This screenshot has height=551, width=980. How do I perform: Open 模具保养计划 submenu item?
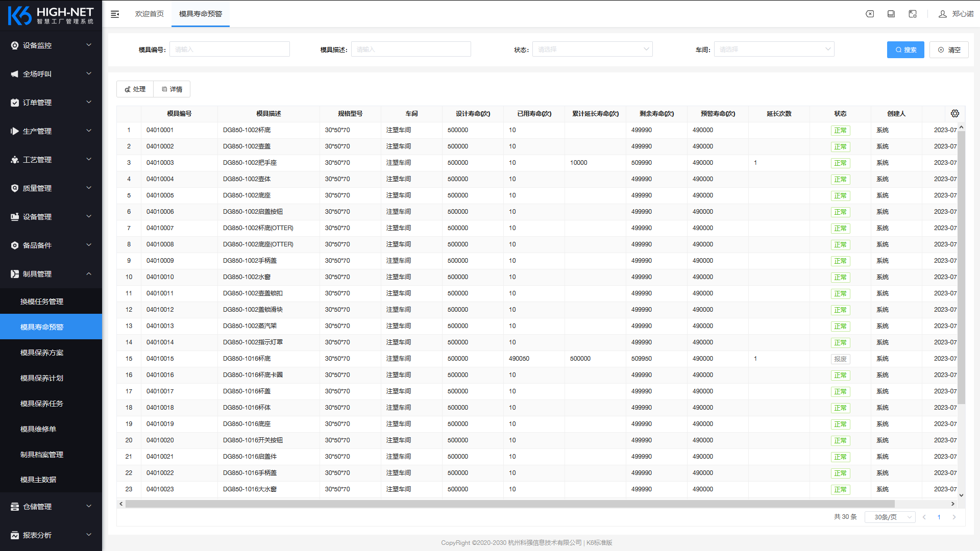coord(51,378)
